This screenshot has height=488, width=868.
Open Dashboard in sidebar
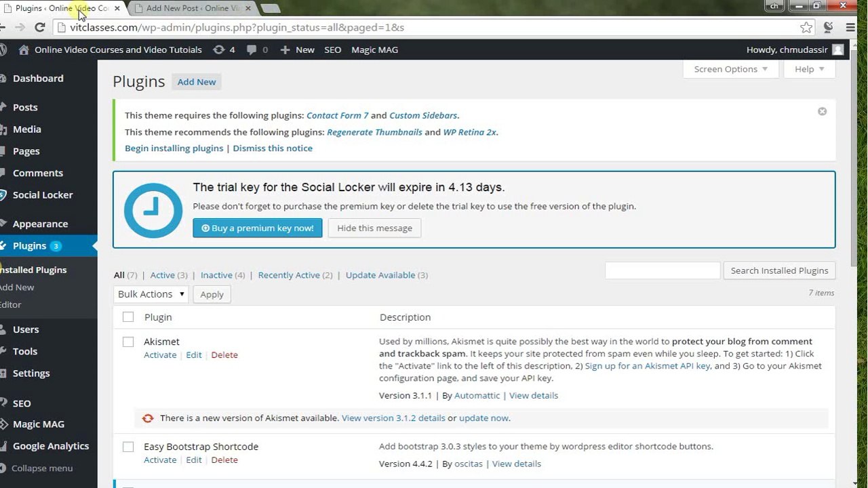(x=38, y=79)
